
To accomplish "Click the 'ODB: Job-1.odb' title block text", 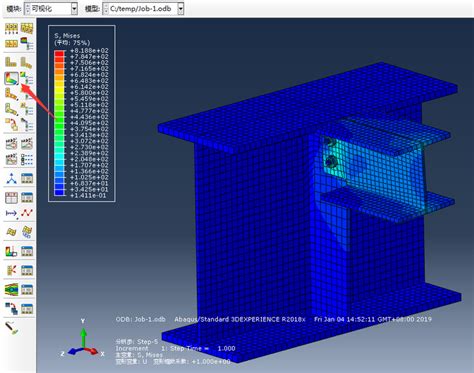I will point(140,319).
